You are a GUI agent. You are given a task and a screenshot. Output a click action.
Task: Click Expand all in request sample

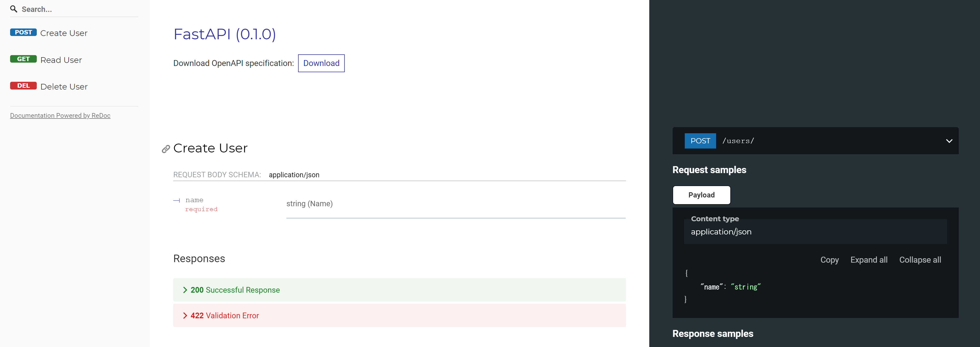point(869,260)
